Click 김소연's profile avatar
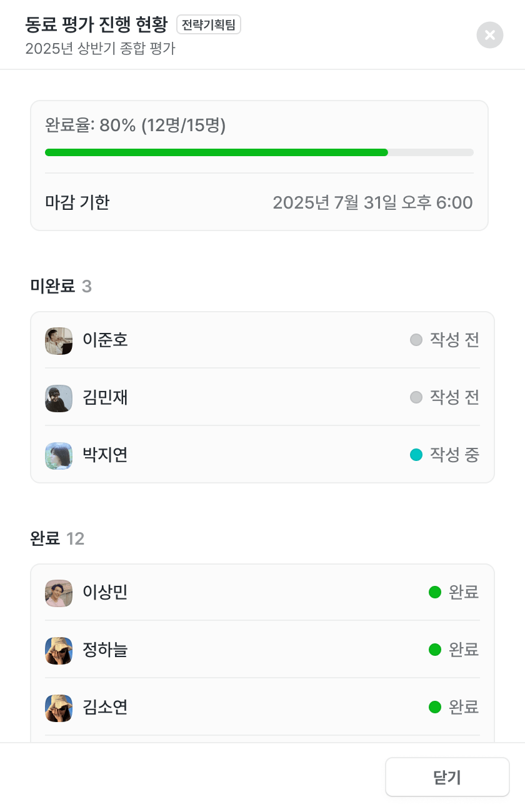The image size is (525, 812). tap(59, 708)
